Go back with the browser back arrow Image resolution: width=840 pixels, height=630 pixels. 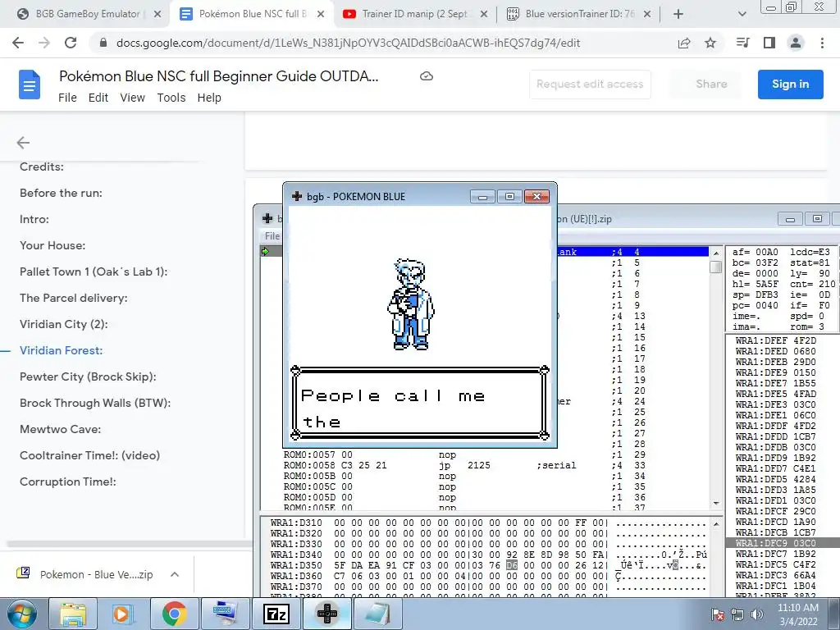click(18, 43)
